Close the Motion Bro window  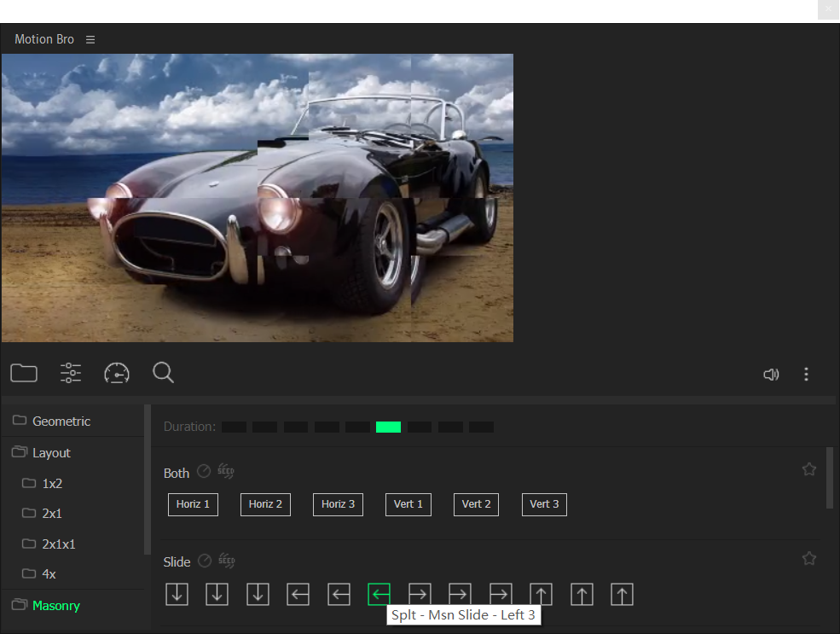828,9
